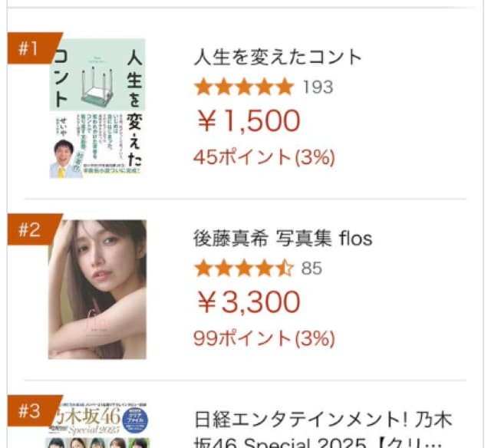Click the man's portrait on #1 book cover
491x448 pixels.
(x=64, y=157)
